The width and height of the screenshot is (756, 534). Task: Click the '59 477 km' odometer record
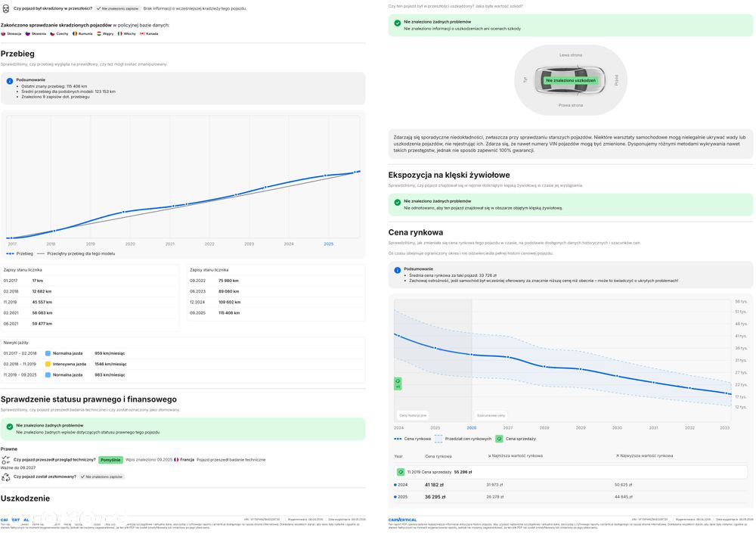[x=42, y=324]
